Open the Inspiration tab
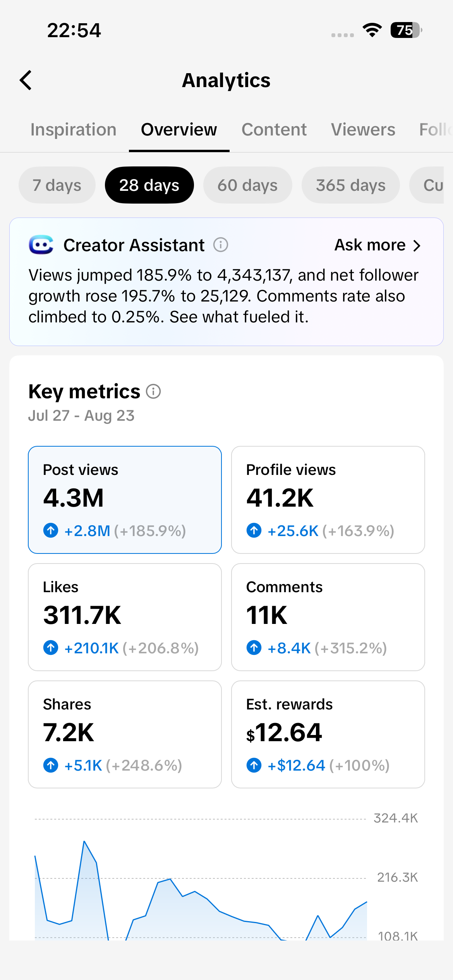The image size is (453, 980). (x=74, y=130)
